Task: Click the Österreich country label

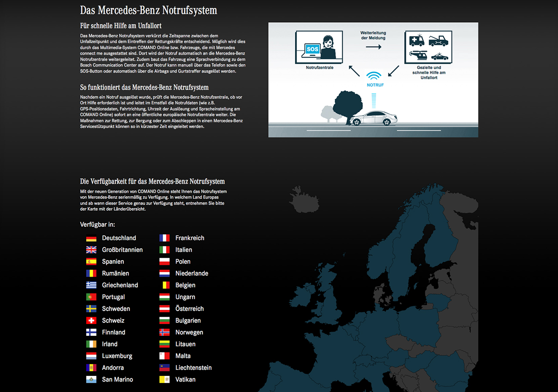Action: (190, 309)
